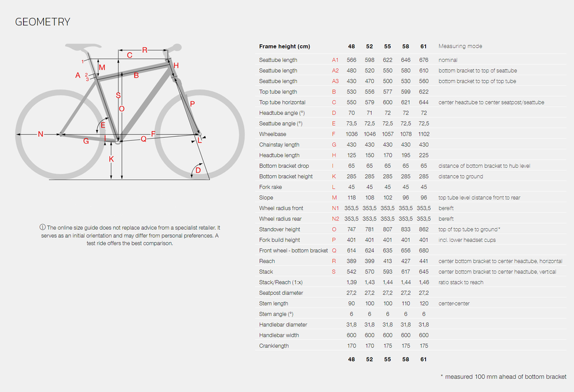The image size is (574, 392).
Task: Click the Frame height (cm) header label
Action: (285, 46)
